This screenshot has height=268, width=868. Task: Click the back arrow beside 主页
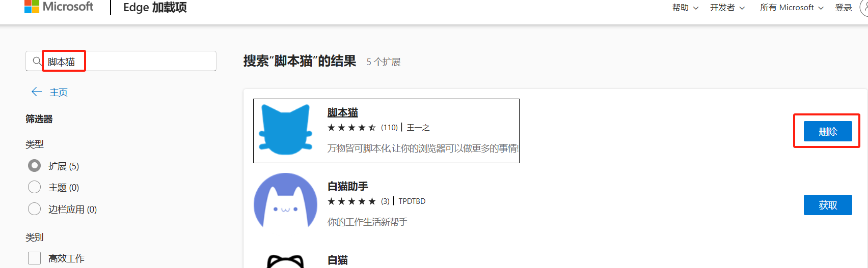click(x=37, y=92)
